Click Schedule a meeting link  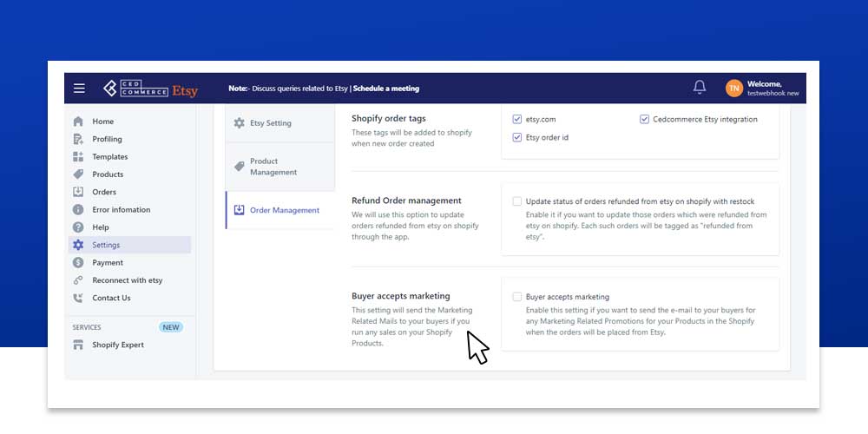386,89
